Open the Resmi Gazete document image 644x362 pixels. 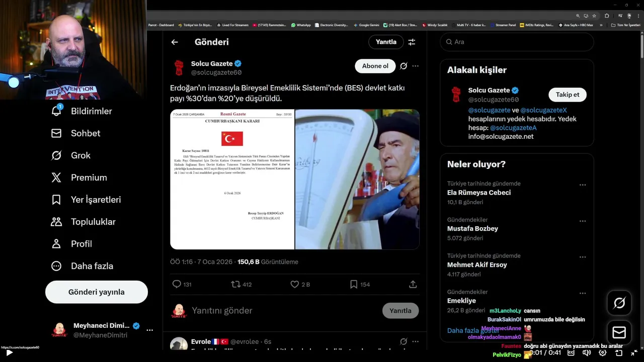[232, 179]
